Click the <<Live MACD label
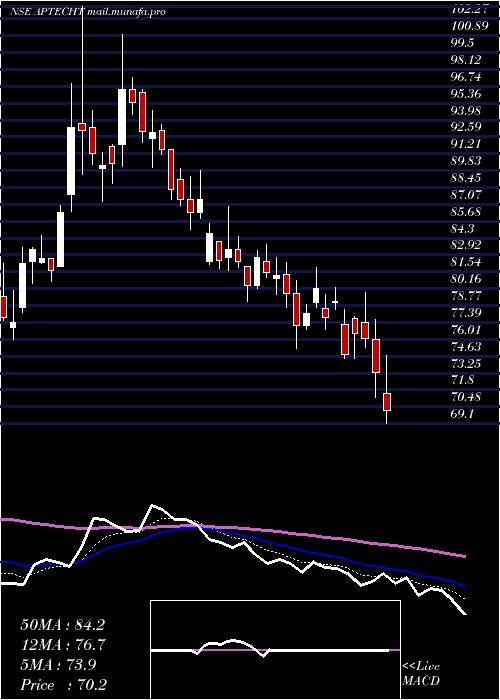Viewport: 500px width, 700px height. (421, 674)
